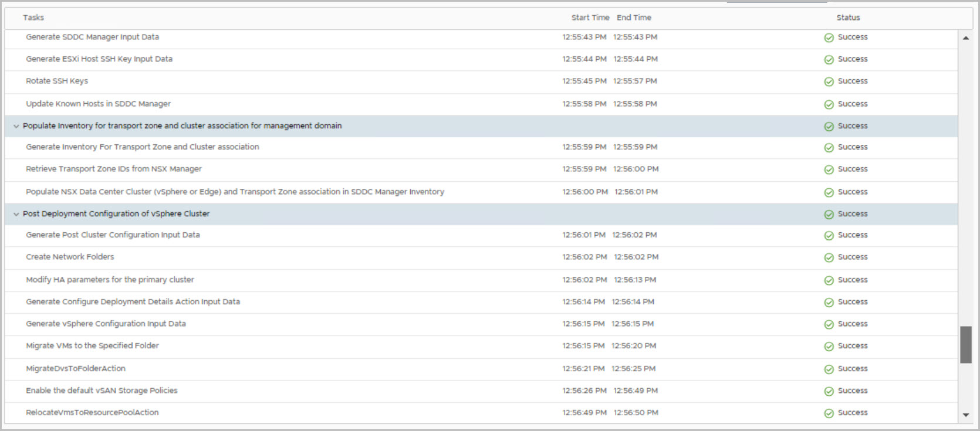Click success checkmark for Create Network Folders
Viewport: 980px width, 431px height.
pos(829,257)
